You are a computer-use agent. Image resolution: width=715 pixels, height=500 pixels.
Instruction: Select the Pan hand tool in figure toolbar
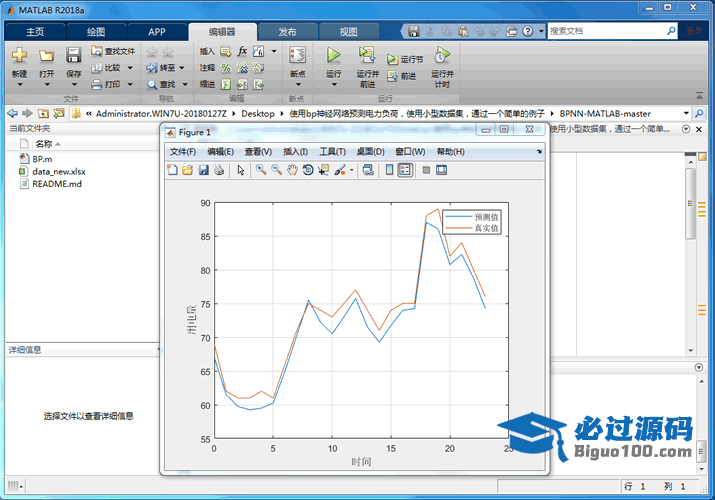292,170
